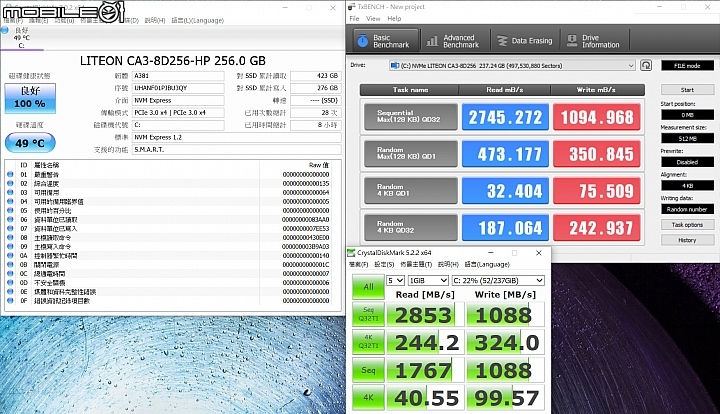
Task: Switch to Advanced Benchmark tab in TxBENCH
Action: coord(455,41)
